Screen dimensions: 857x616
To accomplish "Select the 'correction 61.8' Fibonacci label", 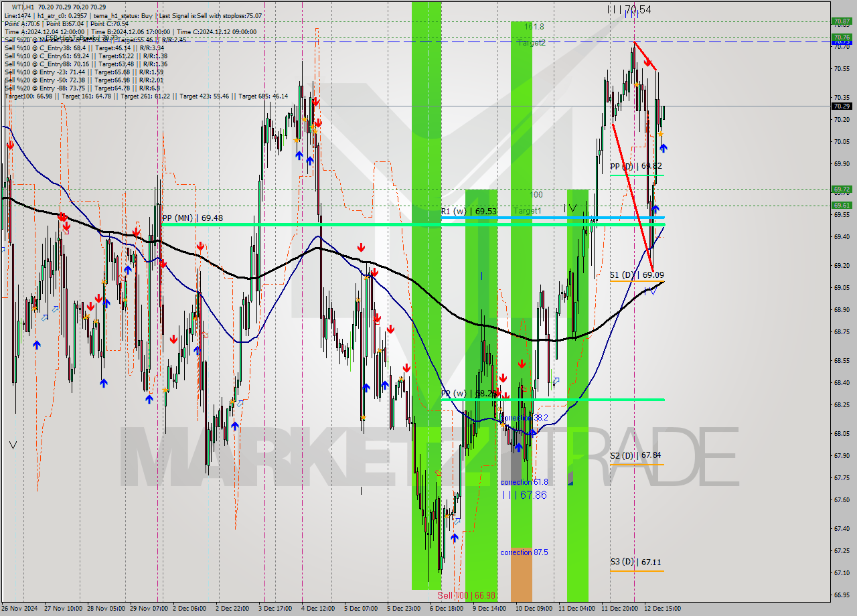I will 524,482.
